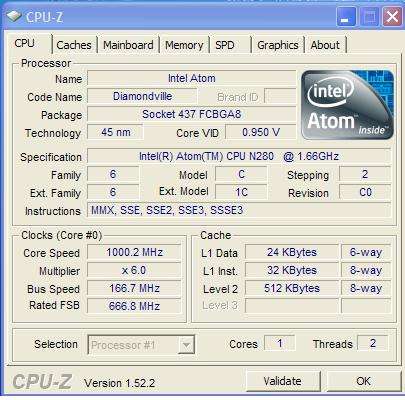Screen dimensions: 405x400
Task: Click the Core VID value 0.950 V
Action: pos(261,132)
